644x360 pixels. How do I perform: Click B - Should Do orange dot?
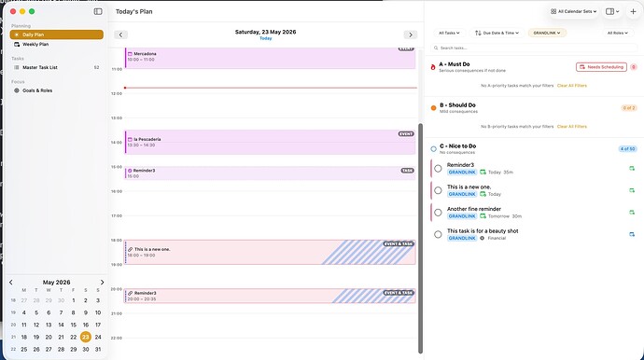(x=433, y=108)
